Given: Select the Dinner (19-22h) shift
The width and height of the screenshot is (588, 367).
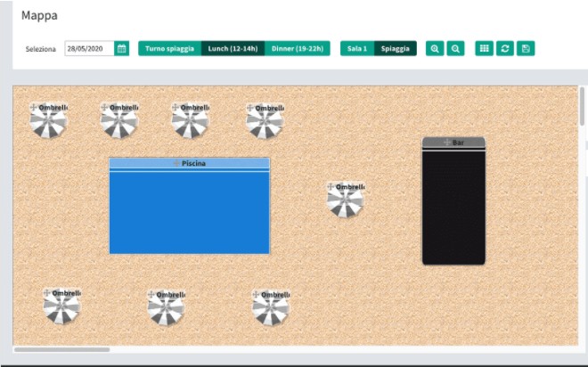Looking at the screenshot, I should click(298, 49).
